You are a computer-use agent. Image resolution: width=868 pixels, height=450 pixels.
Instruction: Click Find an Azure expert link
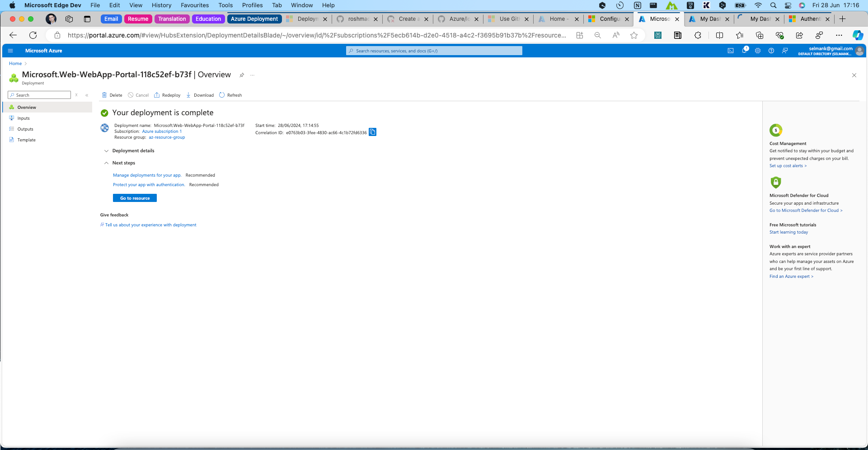pos(792,277)
